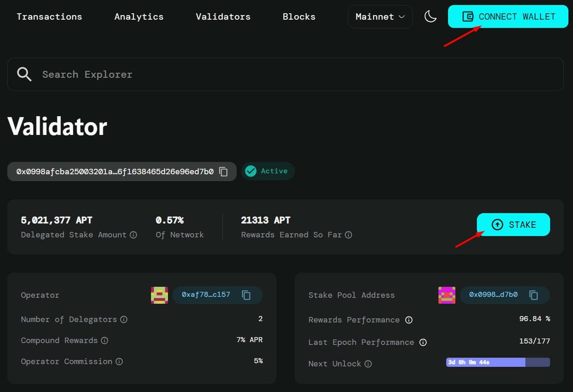
Task: Click the Next Unlock progress bar
Action: [498, 362]
